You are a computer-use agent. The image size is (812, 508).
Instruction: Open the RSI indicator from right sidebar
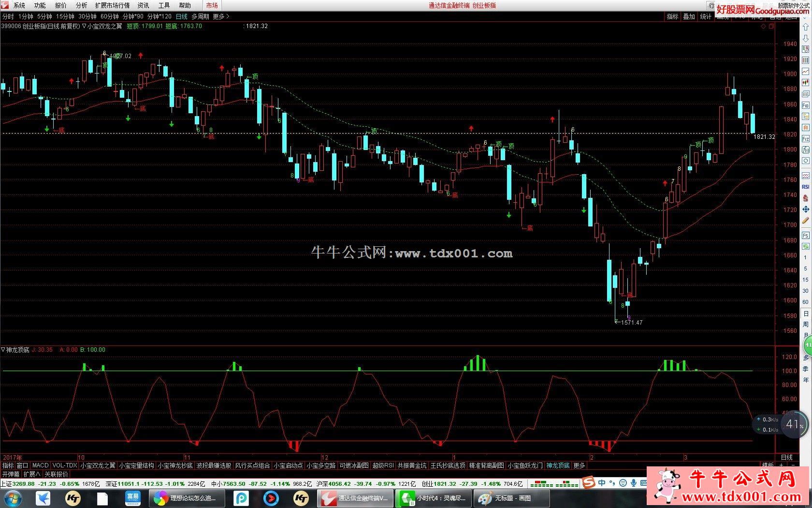[x=805, y=187]
